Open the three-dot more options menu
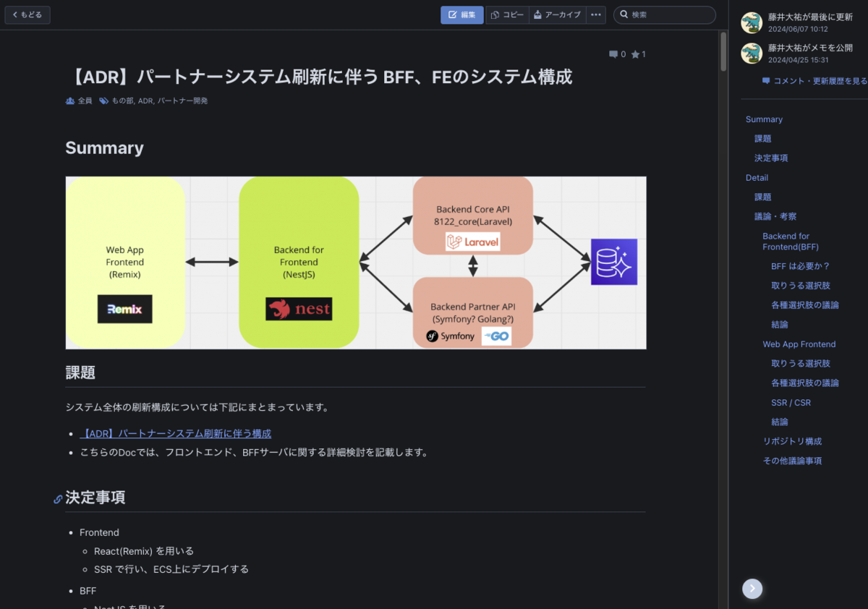The image size is (868, 609). [596, 14]
